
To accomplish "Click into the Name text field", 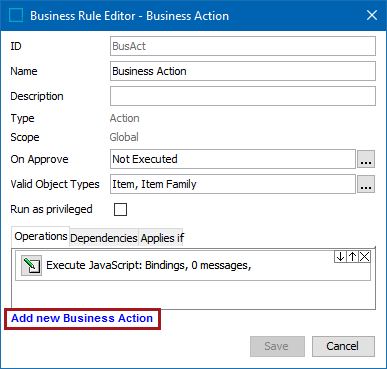I will pyautogui.click(x=243, y=71).
